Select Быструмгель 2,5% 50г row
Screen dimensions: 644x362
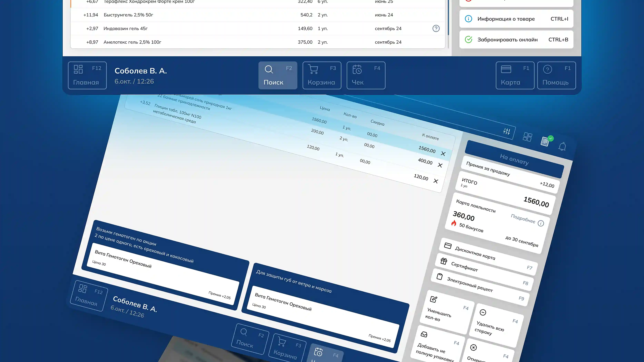(258, 15)
